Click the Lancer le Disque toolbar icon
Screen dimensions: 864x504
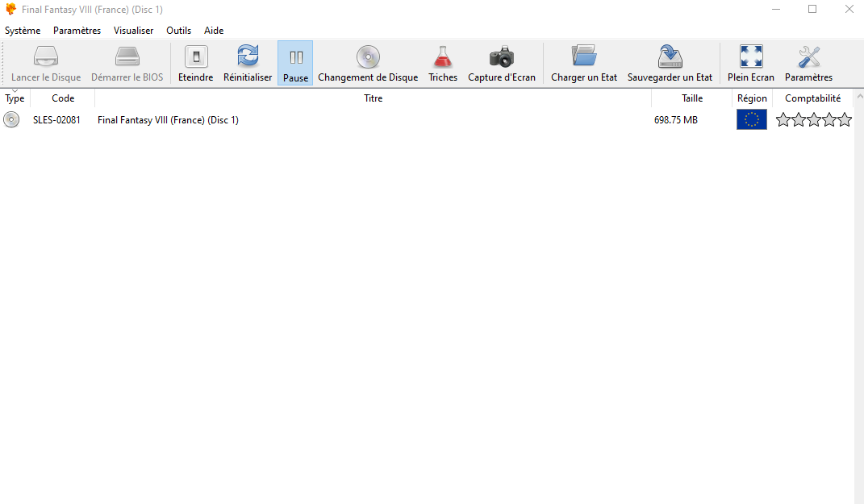click(x=46, y=64)
